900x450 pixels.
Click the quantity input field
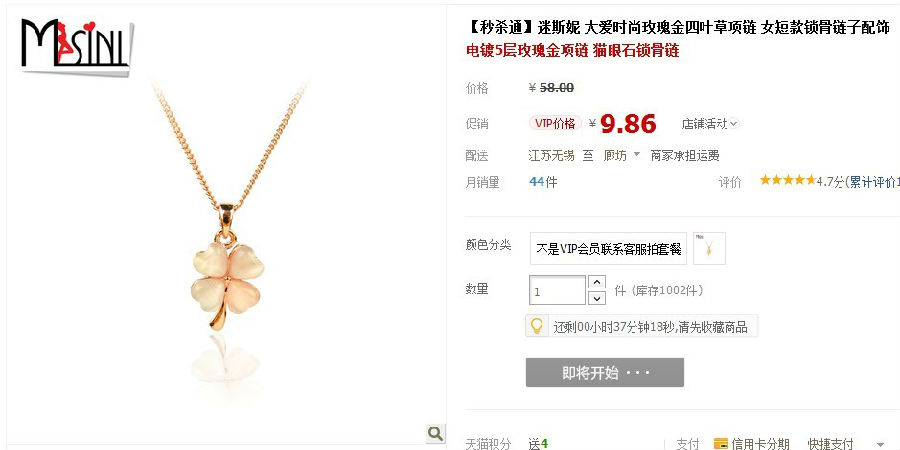tap(557, 290)
